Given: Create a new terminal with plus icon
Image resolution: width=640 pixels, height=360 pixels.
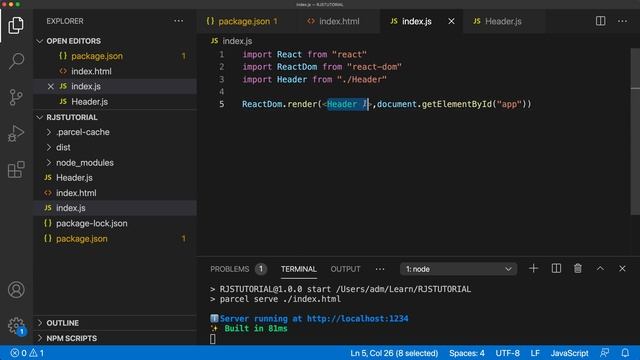Looking at the screenshot, I should tap(533, 269).
